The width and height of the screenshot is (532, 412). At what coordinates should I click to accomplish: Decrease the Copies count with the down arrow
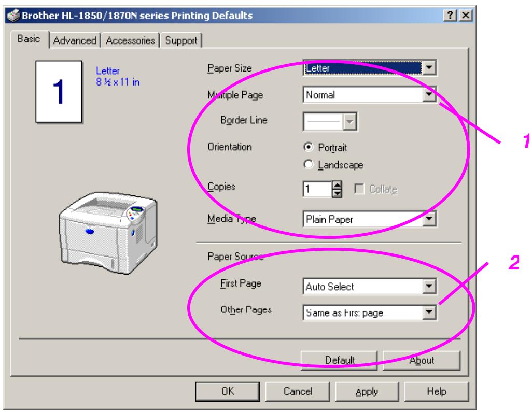[x=337, y=193]
